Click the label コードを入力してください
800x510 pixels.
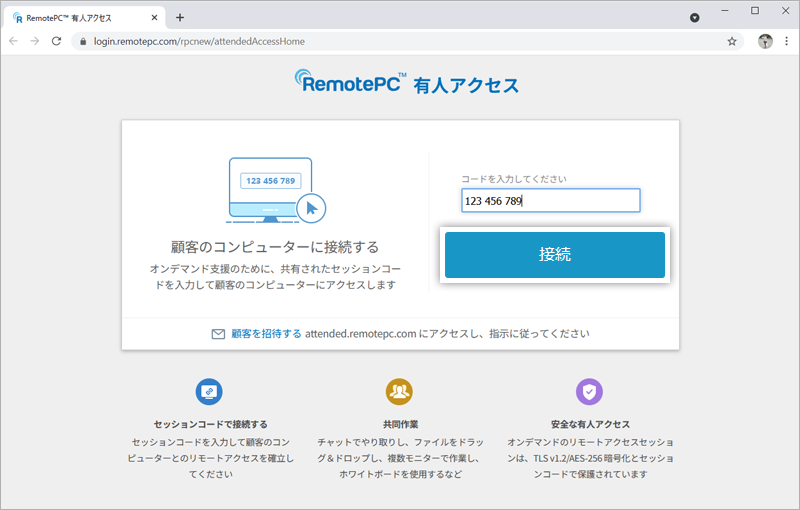(514, 179)
